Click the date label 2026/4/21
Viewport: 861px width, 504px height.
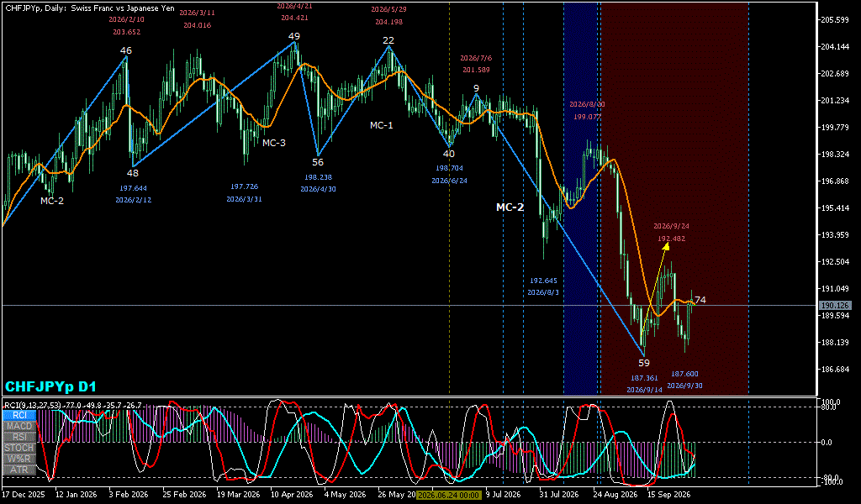[x=294, y=6]
